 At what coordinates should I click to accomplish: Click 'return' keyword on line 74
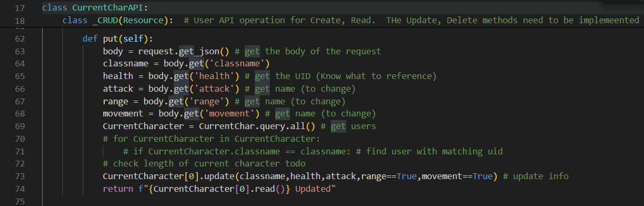118,189
